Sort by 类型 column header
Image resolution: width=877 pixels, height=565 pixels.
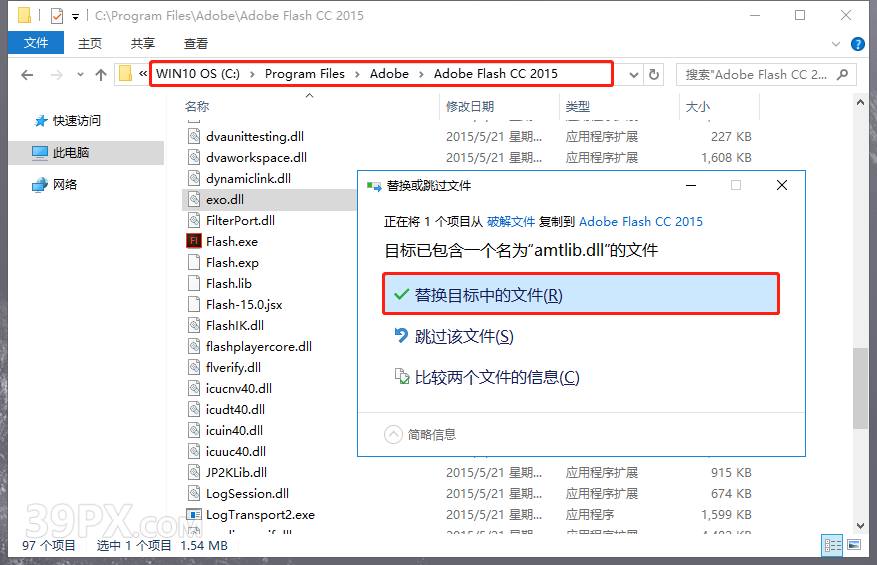pos(577,106)
